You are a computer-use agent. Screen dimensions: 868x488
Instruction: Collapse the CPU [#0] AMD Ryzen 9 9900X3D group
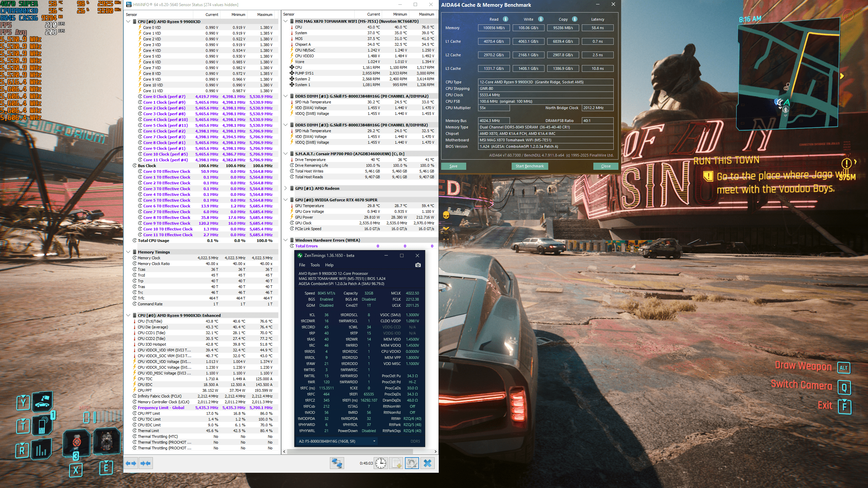tap(128, 21)
